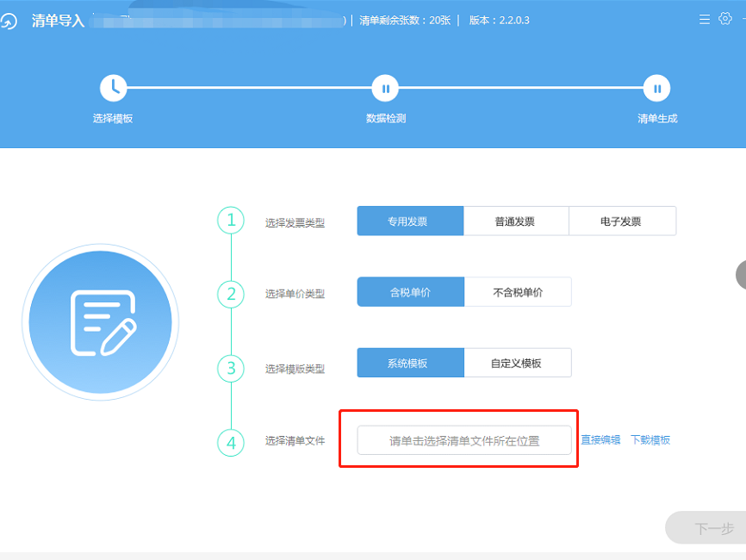Click the app logo icon beside 清单导入

pyautogui.click(x=8, y=22)
